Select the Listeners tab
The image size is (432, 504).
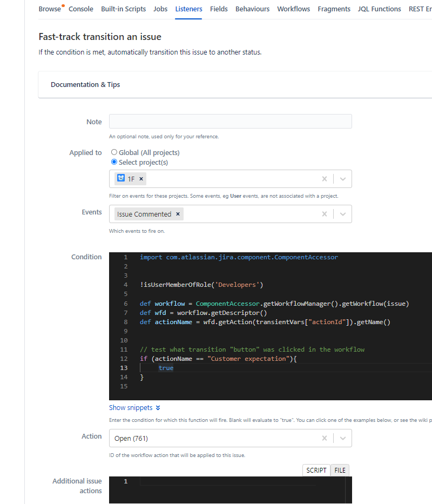(x=188, y=9)
